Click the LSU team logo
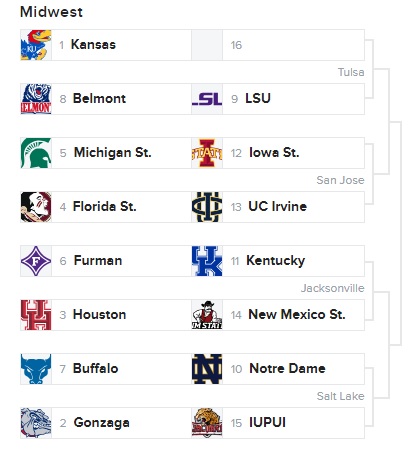Viewport: 419px width, 449px height. (207, 99)
